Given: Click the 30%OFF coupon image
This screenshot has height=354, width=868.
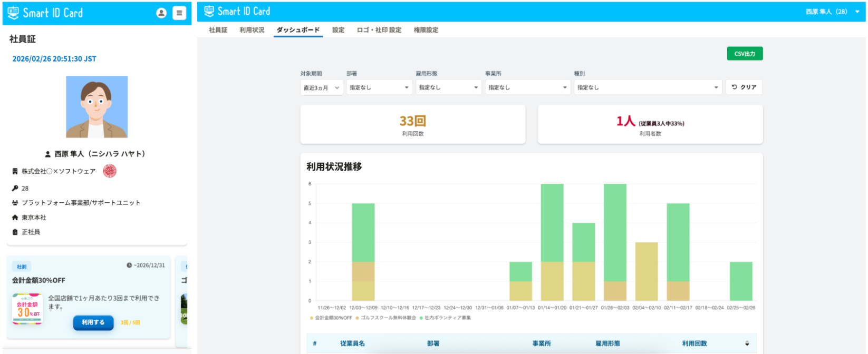Looking at the screenshot, I should (x=27, y=309).
